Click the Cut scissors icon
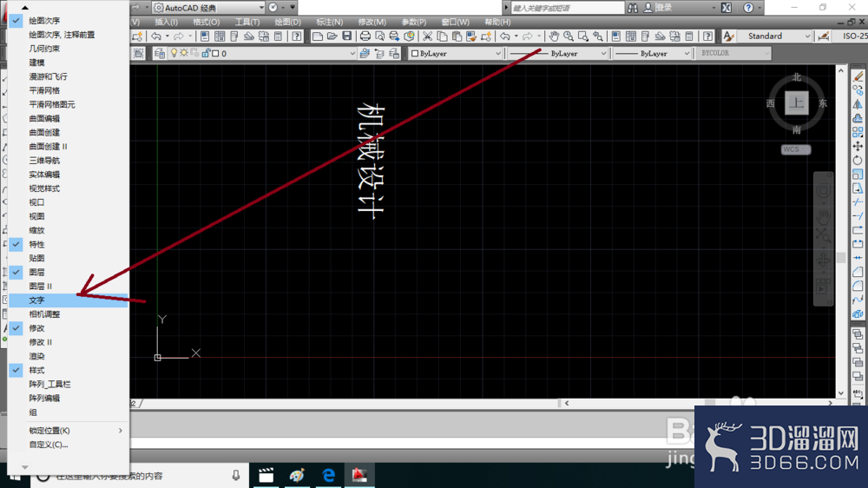868x488 pixels. pyautogui.click(x=427, y=36)
